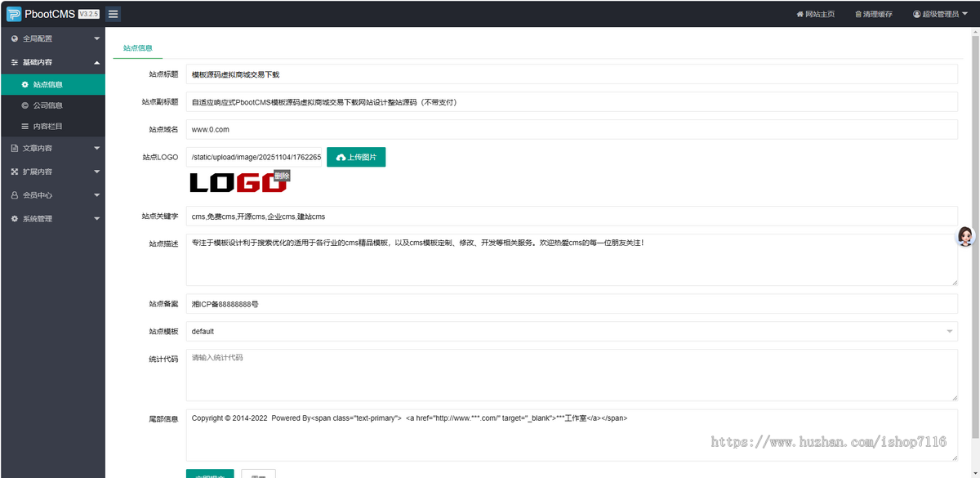980x478 pixels.
Task: Click the LOGO image thumbnail
Action: 238,183
